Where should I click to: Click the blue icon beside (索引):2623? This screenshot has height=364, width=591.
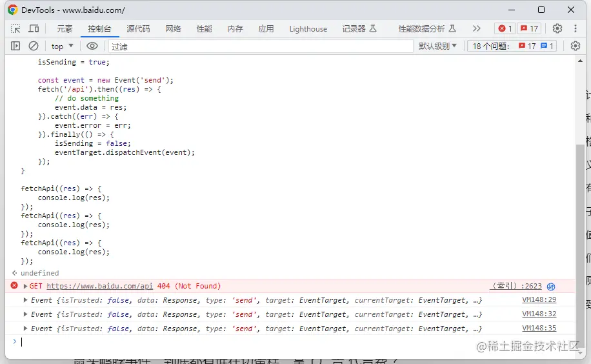(550, 287)
